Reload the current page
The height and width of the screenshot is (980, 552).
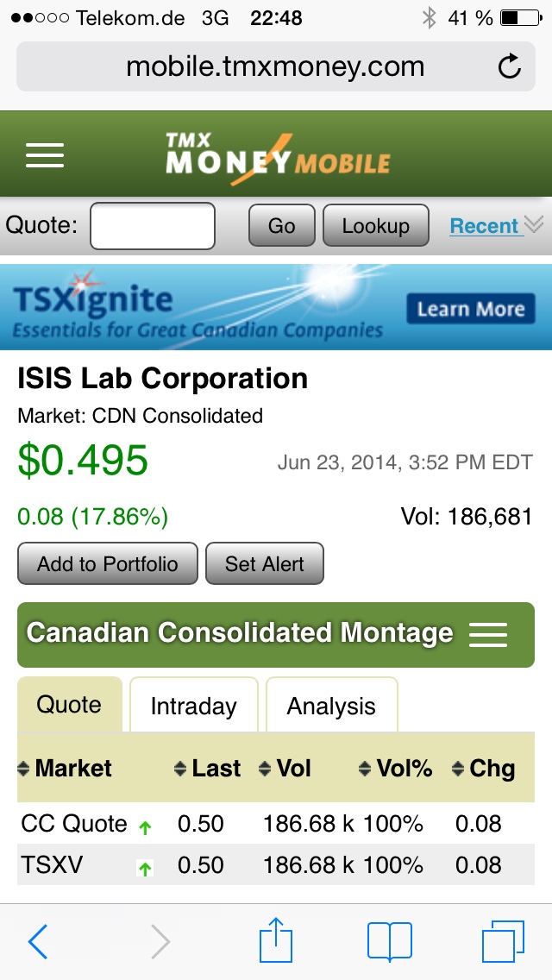pos(509,66)
